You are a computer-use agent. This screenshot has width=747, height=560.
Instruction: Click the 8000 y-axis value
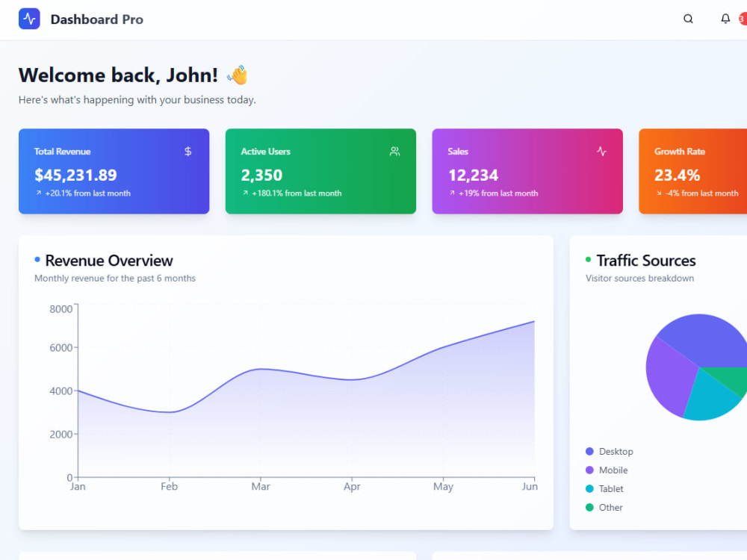61,309
